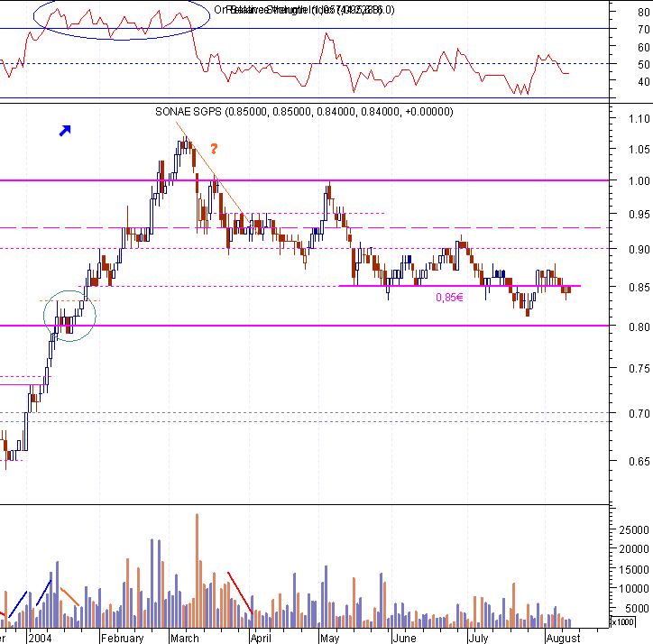The height and width of the screenshot is (644, 653).
Task: Select the blue up-right arrow annotation
Action: [65, 131]
